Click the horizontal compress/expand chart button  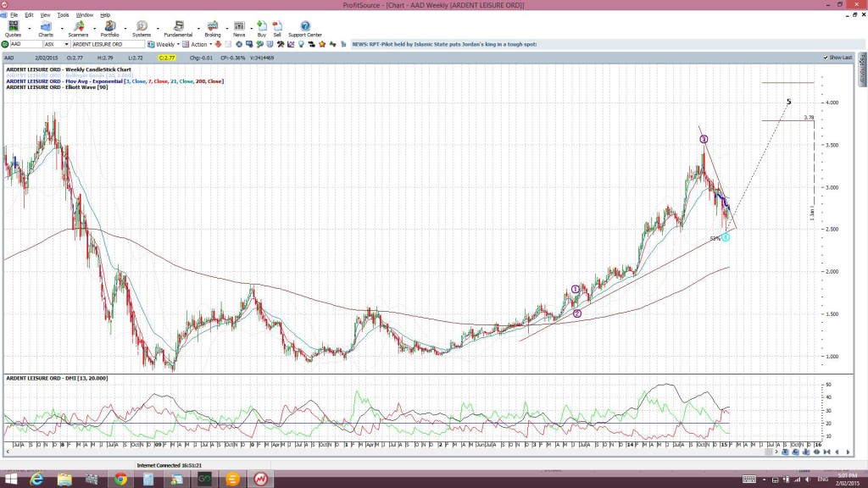coord(816,452)
